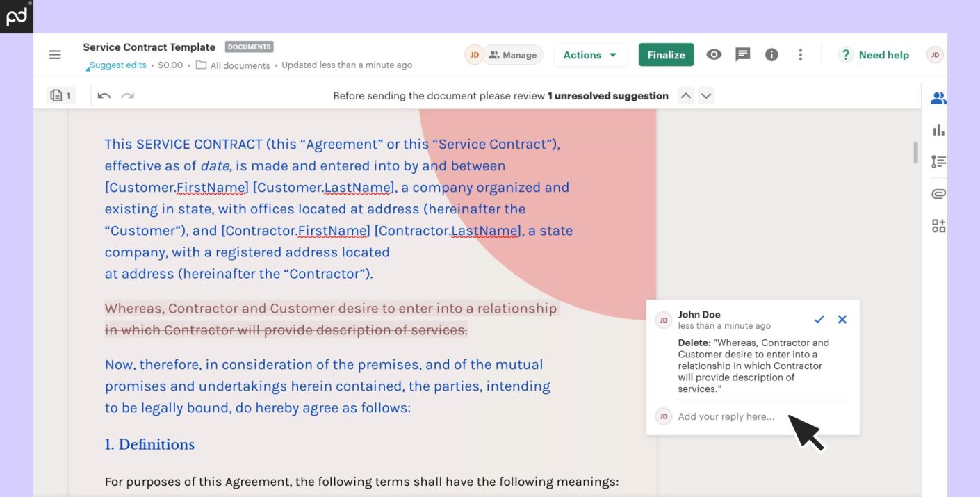View document info via the info icon
The height and width of the screenshot is (497, 980).
[771, 54]
